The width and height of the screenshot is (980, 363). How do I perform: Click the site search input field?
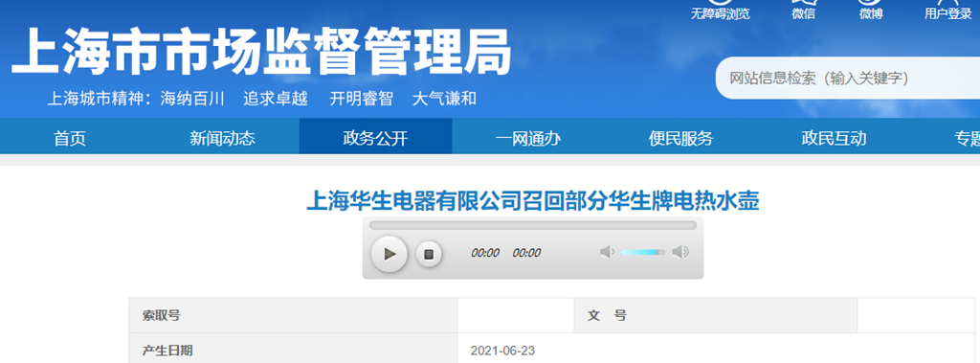click(848, 79)
